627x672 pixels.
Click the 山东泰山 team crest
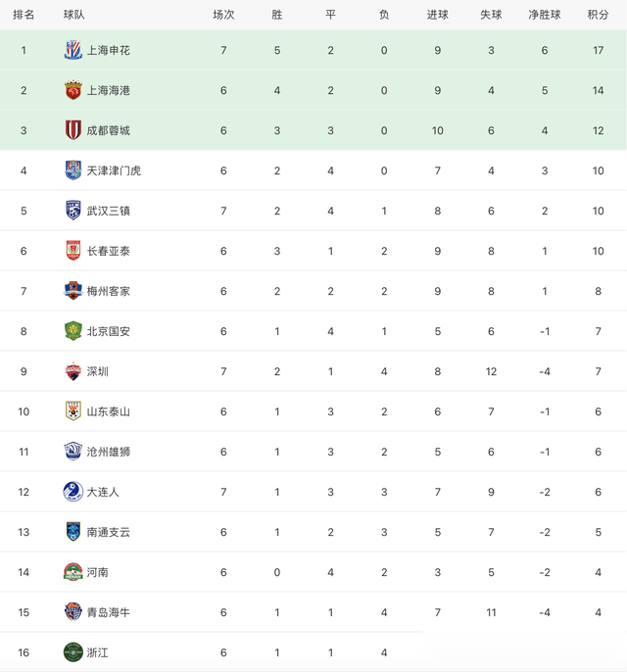pos(72,411)
